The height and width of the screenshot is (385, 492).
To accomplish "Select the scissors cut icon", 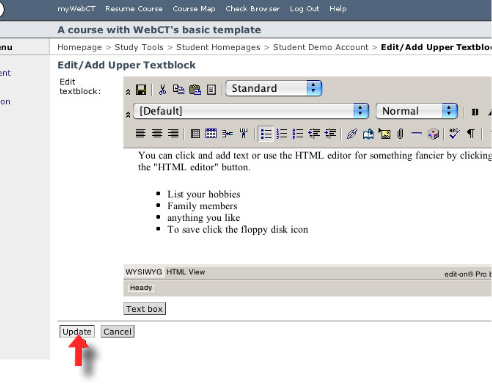I will pyautogui.click(x=162, y=90).
